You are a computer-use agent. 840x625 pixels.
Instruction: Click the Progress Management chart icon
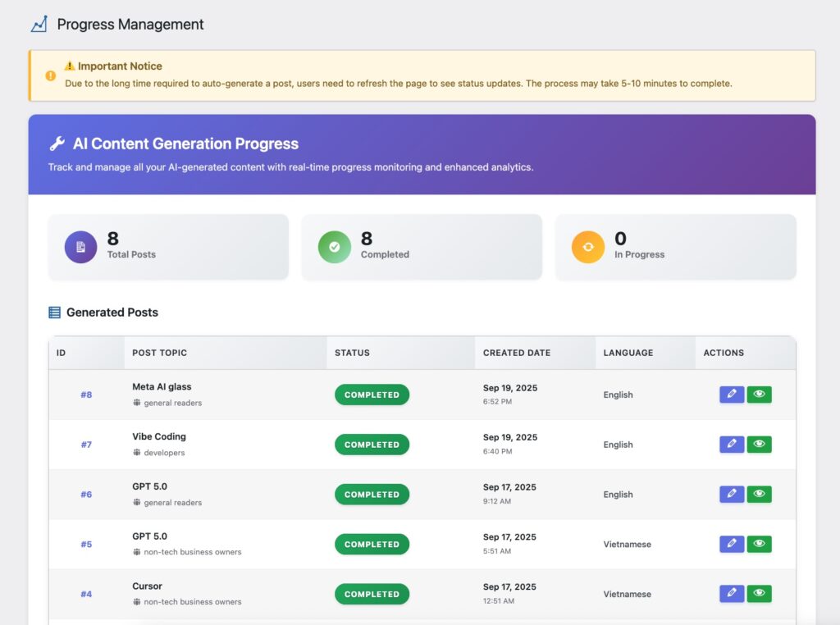pos(39,25)
